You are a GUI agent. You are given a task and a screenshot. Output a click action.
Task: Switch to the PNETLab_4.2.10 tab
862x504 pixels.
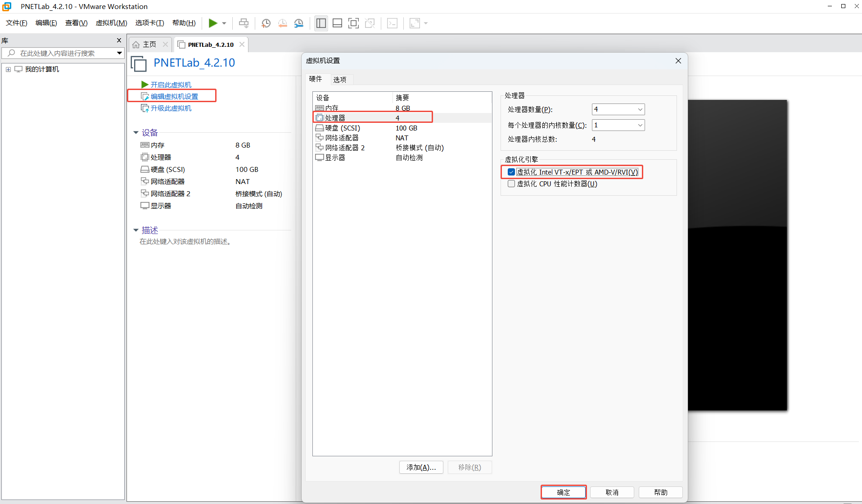tap(211, 45)
